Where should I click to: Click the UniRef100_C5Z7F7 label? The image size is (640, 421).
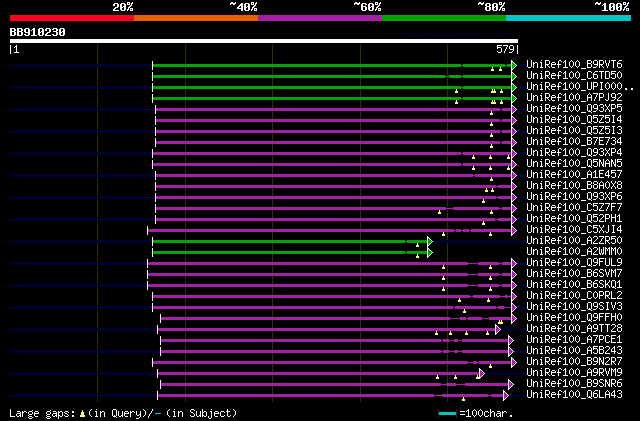[574, 208]
